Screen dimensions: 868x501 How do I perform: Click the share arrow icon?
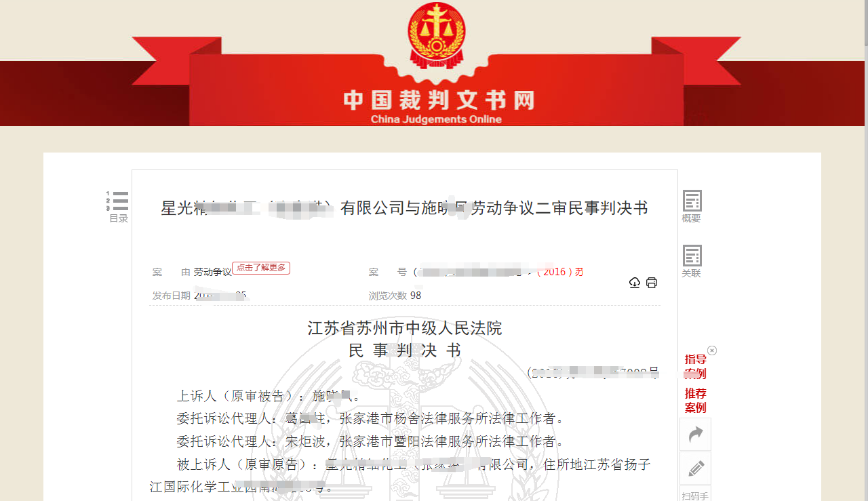(695, 435)
